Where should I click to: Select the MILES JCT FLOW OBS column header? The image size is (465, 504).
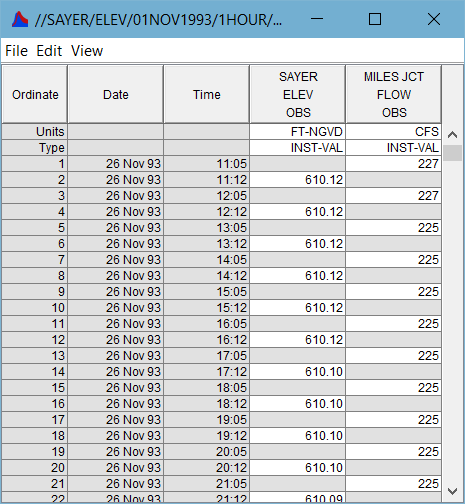point(394,94)
